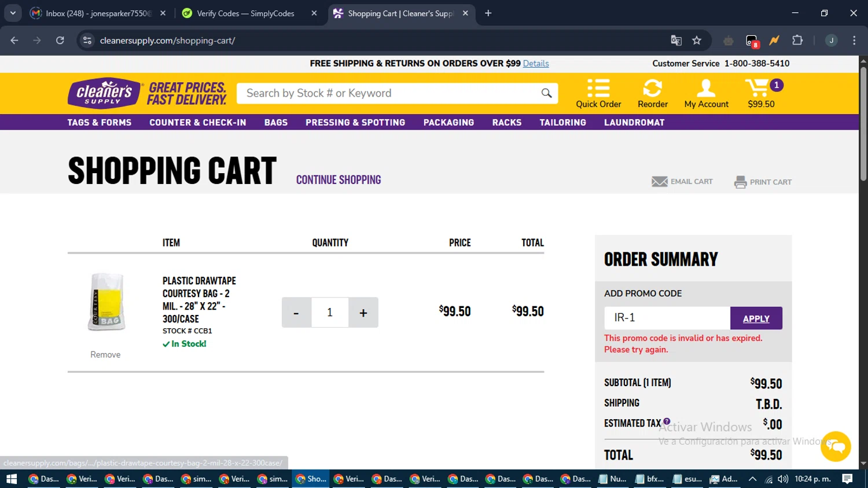Increase item quantity with plus button
The image size is (868, 488).
(x=363, y=313)
